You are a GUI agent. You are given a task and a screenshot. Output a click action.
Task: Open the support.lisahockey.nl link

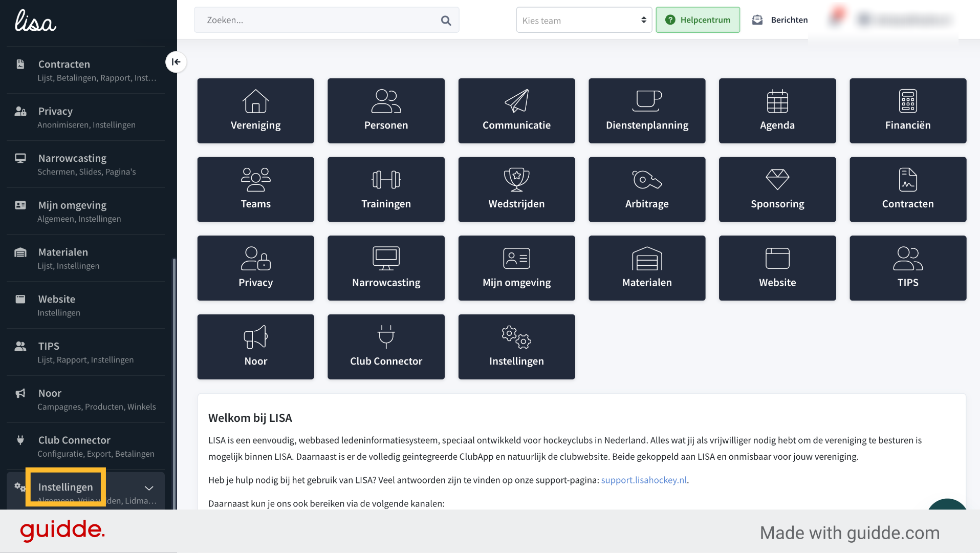[x=644, y=480]
